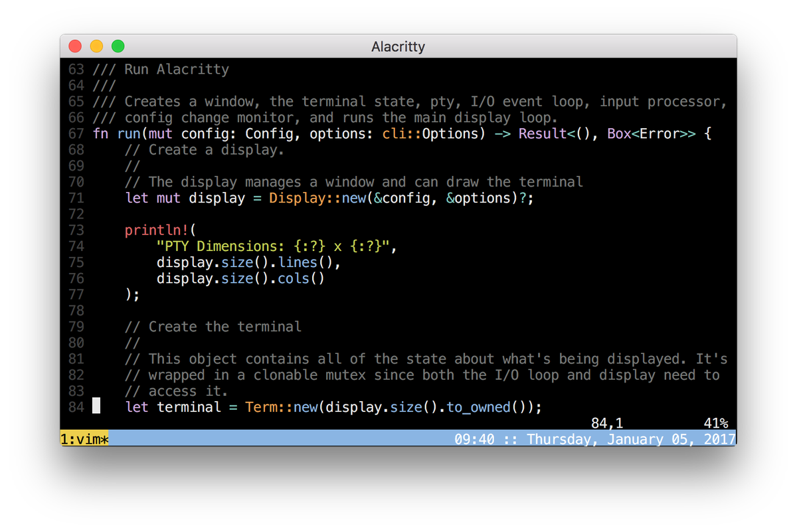Click the block cursor on line 84
Viewport: 797px width, 532px height.
pyautogui.click(x=96, y=406)
